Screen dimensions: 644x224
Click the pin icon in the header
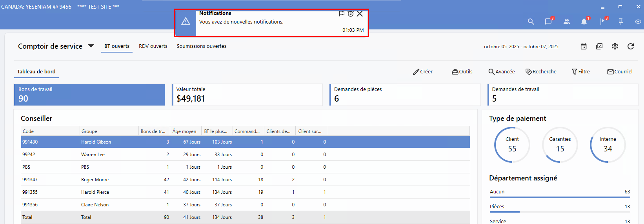coord(621,22)
